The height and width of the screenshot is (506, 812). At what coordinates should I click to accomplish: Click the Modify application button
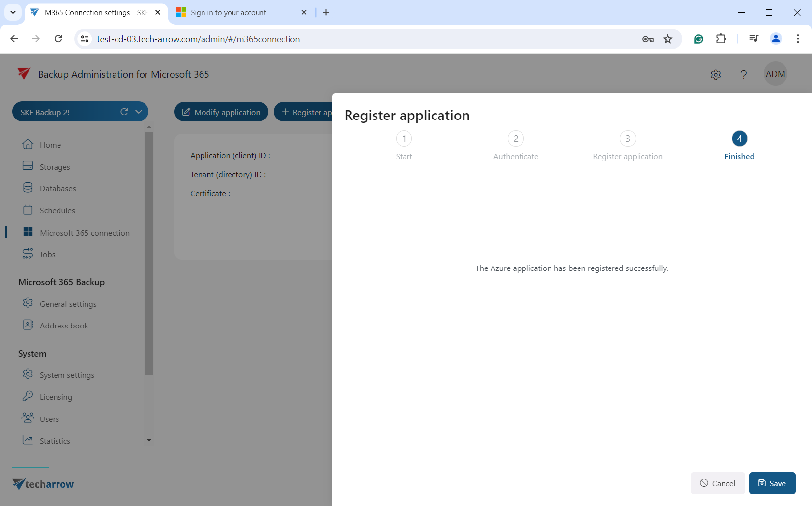[221, 112]
